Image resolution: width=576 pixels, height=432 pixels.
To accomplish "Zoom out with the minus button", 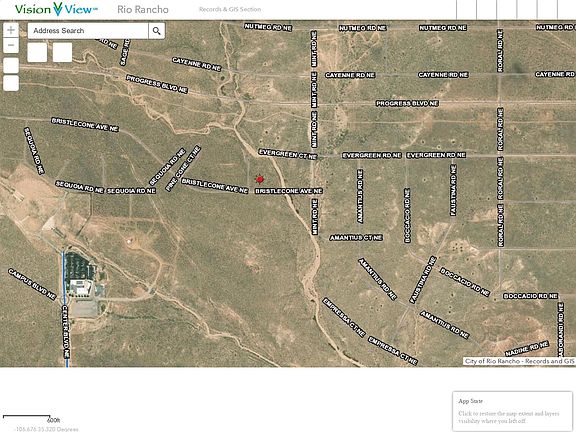I will click(11, 46).
